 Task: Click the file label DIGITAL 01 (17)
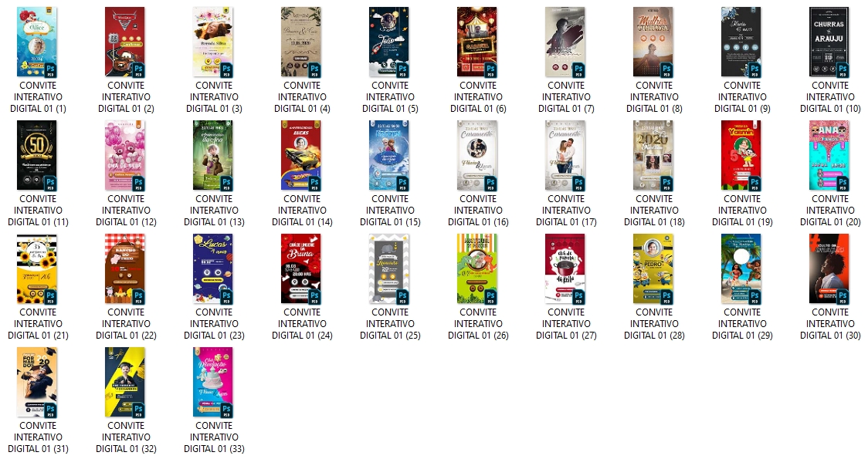[x=566, y=221]
